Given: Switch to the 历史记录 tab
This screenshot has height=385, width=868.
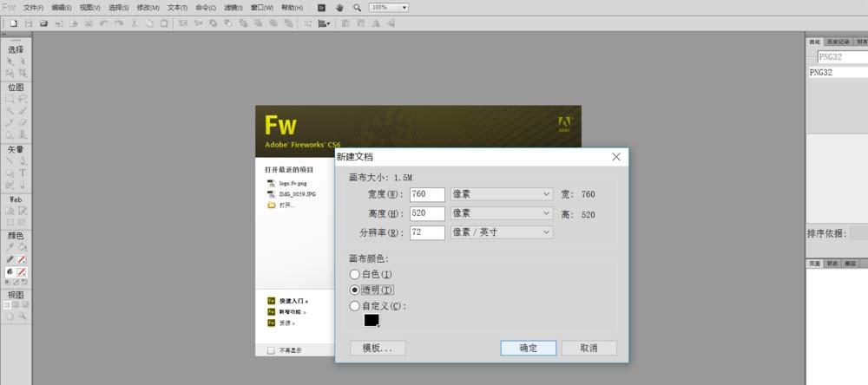Looking at the screenshot, I should [838, 42].
